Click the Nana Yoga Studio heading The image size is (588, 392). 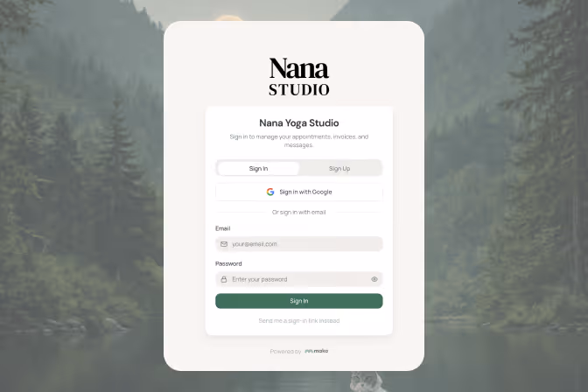coord(299,122)
